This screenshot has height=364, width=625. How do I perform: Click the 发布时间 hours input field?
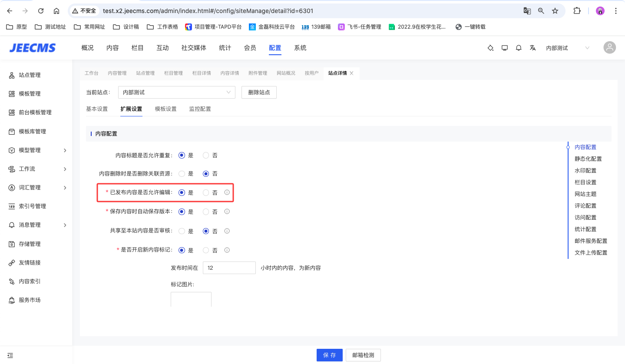pyautogui.click(x=229, y=268)
